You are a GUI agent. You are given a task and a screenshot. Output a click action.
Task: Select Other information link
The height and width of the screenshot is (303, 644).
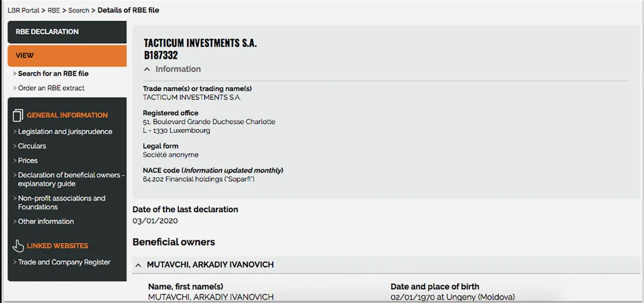pyautogui.click(x=46, y=221)
